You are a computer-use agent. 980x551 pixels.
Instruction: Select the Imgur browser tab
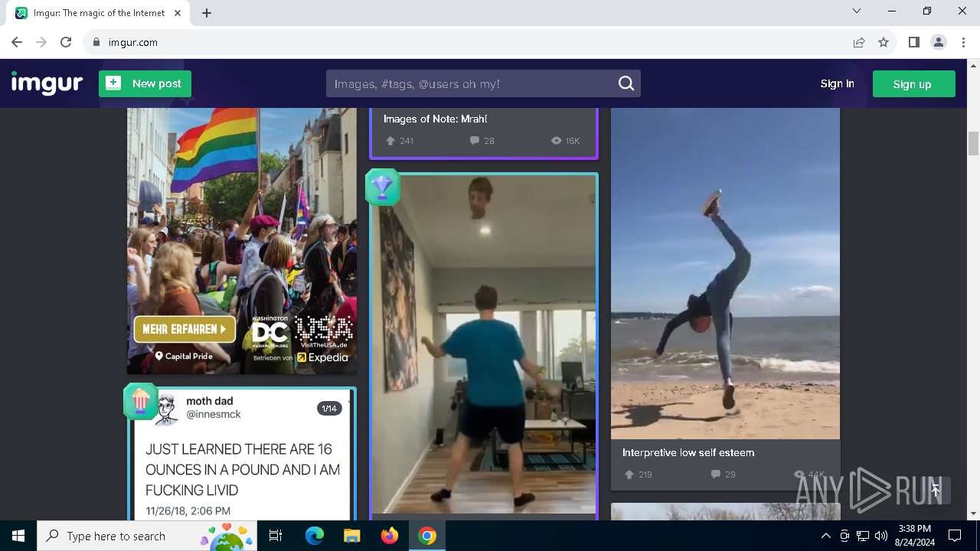[100, 13]
